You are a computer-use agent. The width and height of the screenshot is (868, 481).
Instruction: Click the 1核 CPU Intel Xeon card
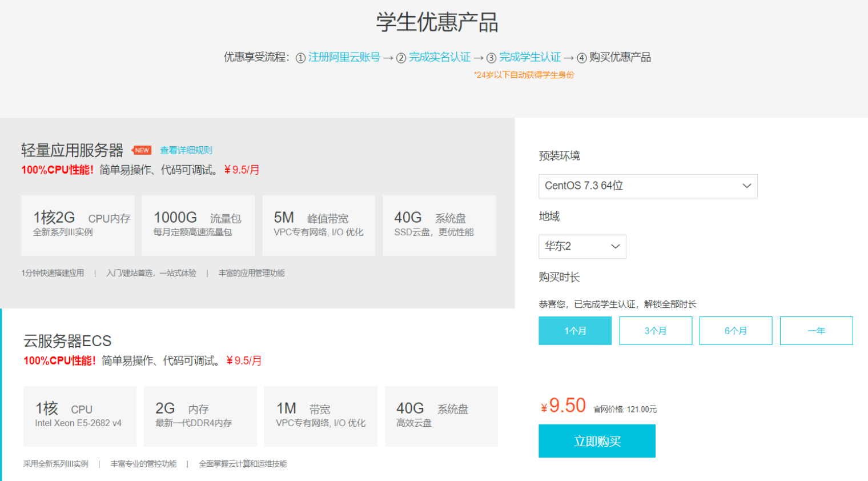80,416
